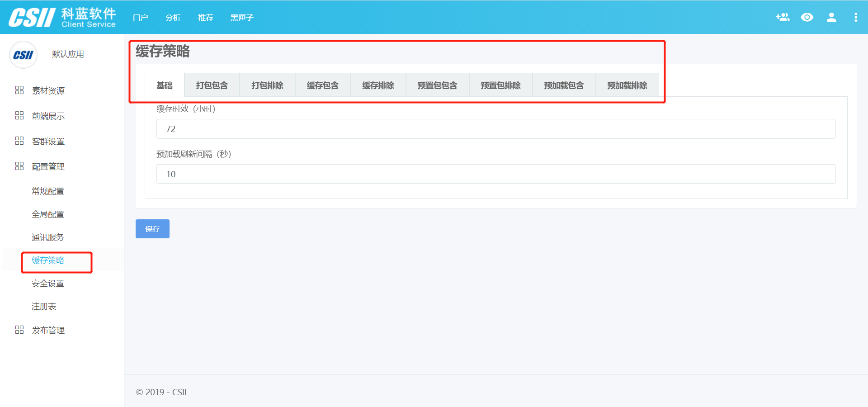Click the 默认应用 label

click(x=68, y=54)
